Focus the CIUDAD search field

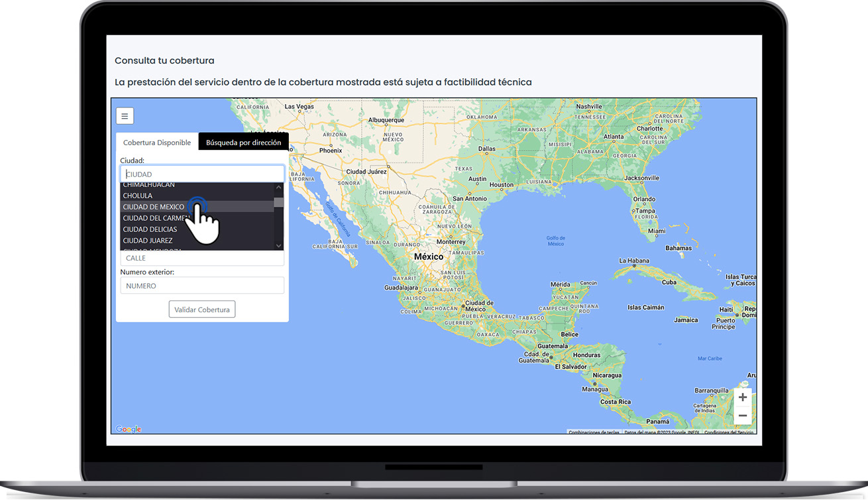(x=202, y=174)
